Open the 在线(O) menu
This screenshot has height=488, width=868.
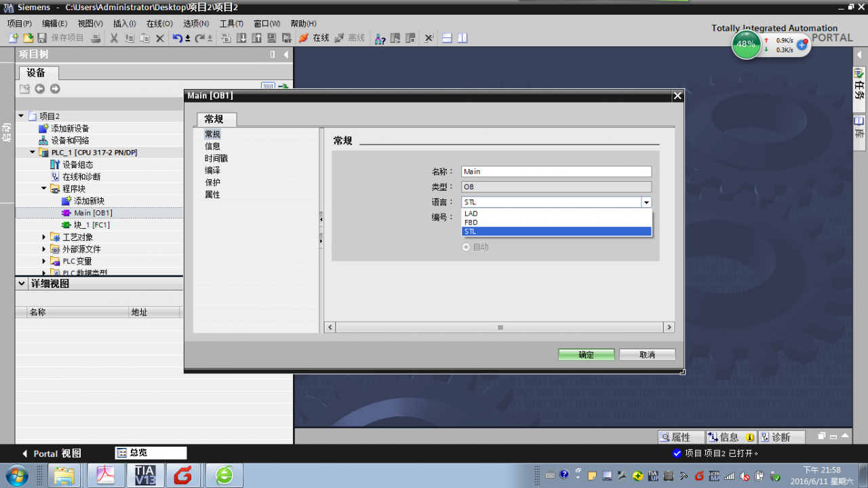point(159,23)
